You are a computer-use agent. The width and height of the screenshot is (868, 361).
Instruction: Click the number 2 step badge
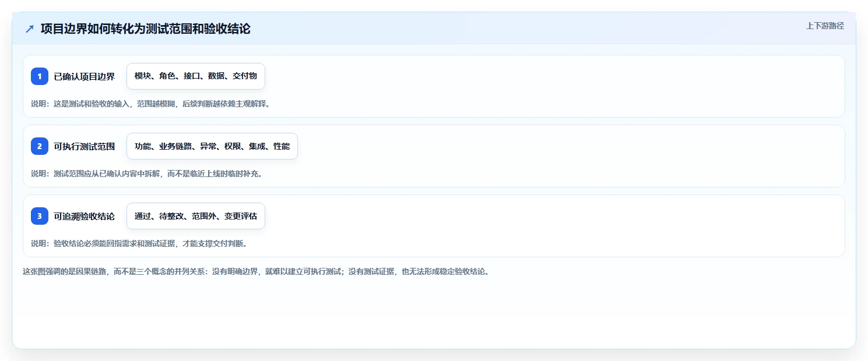(40, 146)
